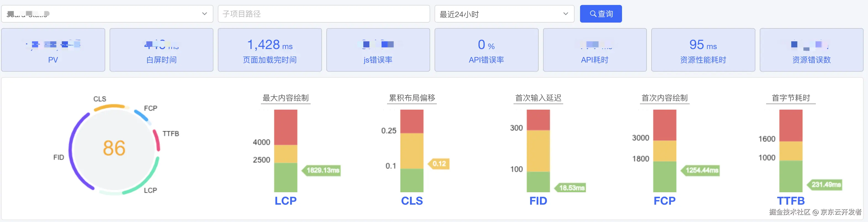Click the CLS value tag 0.12
This screenshot has height=222, width=868.
[439, 164]
